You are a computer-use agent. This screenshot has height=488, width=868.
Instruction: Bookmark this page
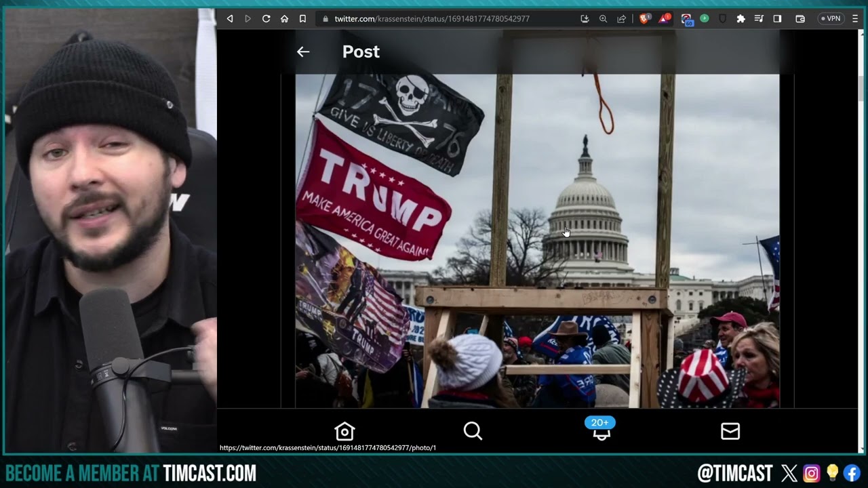(x=302, y=19)
